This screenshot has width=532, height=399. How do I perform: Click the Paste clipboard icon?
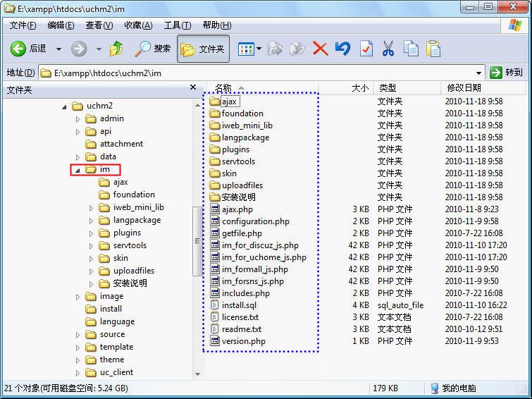pyautogui.click(x=433, y=49)
